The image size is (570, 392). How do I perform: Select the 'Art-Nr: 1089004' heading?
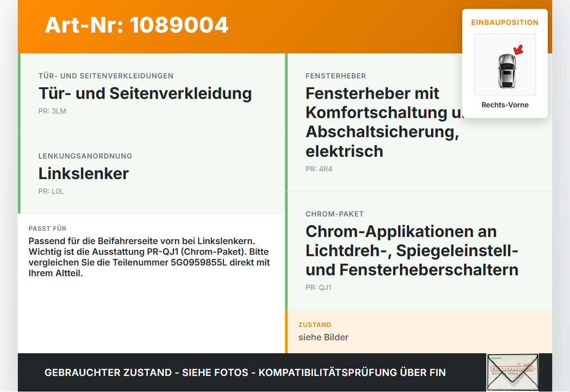coord(136,25)
